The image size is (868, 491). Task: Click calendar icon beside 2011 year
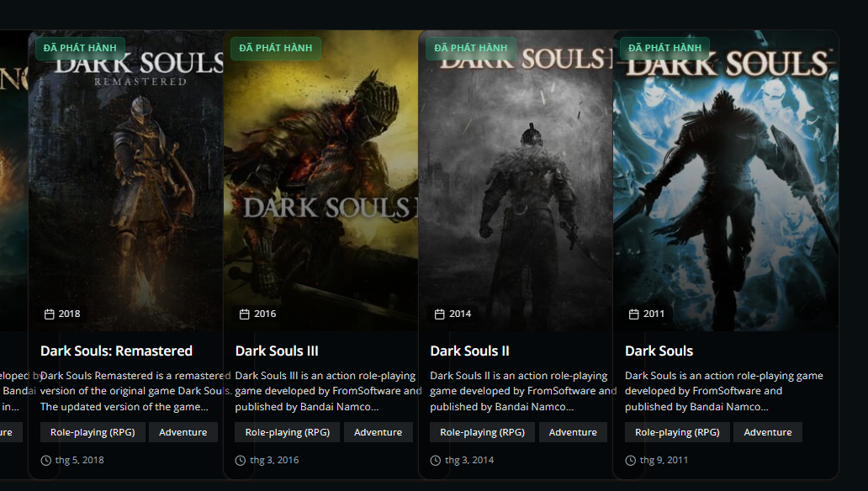pos(634,314)
